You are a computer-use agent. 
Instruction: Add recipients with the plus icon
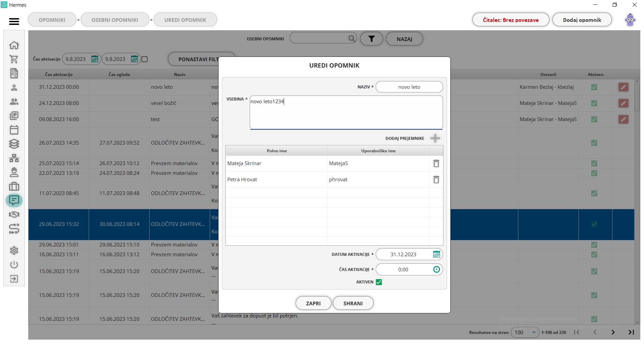(435, 138)
